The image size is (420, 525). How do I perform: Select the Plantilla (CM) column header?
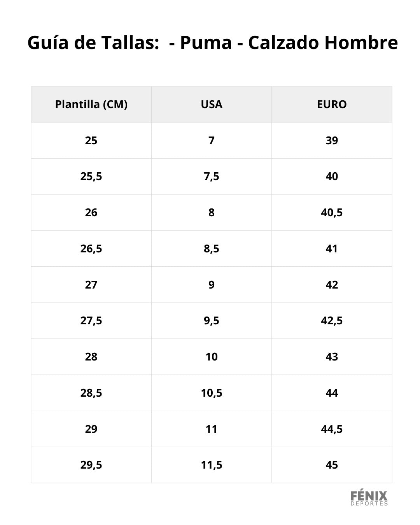point(91,104)
